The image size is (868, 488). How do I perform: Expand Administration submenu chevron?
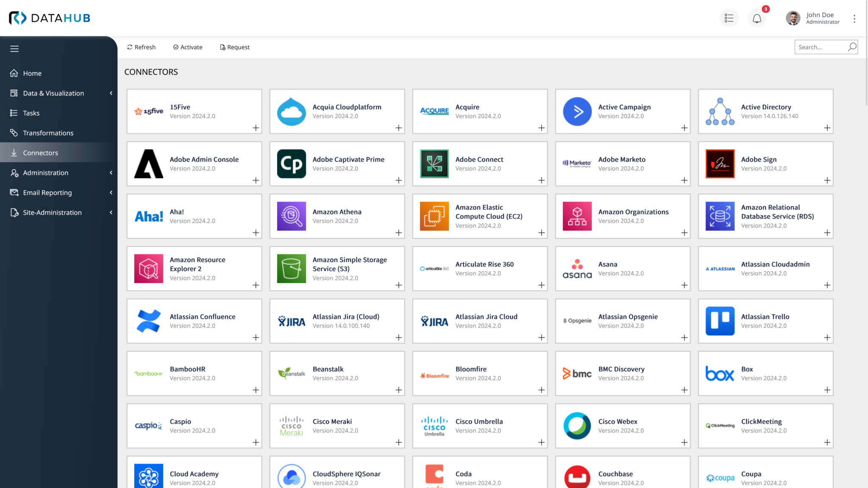pyautogui.click(x=111, y=173)
